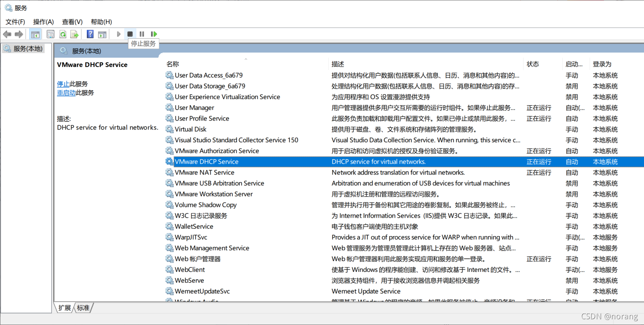Click the gear icon beside Volume Shadow Copy
644x325 pixels.
[170, 204]
